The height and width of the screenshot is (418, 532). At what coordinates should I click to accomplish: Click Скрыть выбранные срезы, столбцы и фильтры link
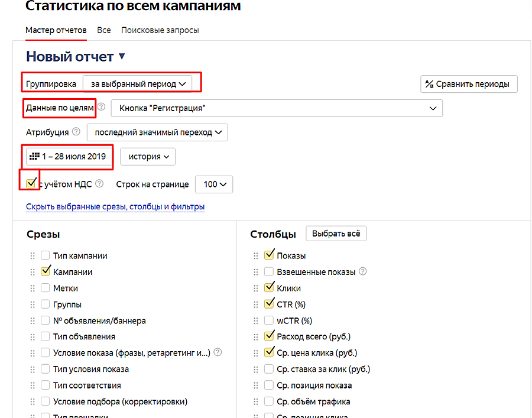pyautogui.click(x=115, y=207)
